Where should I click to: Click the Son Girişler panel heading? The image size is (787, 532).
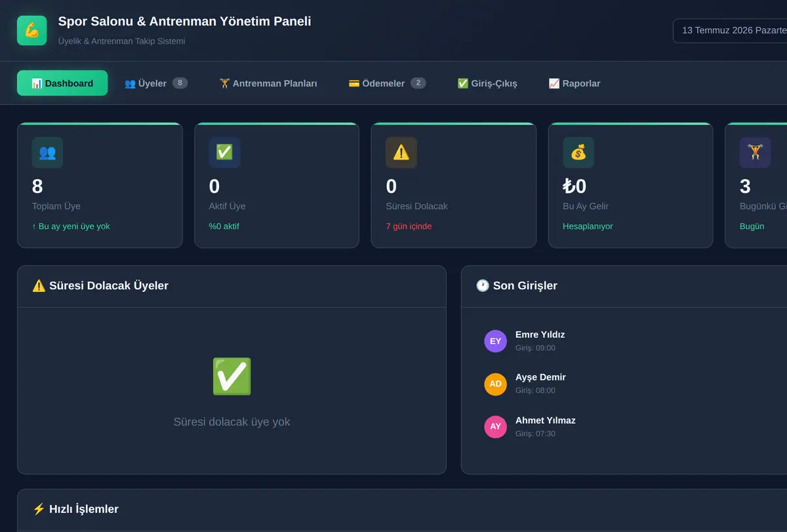[x=517, y=286]
